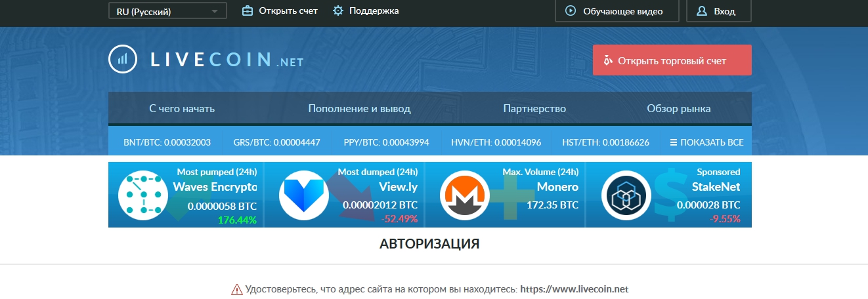
Task: Click the warning triangle icon
Action: [236, 289]
